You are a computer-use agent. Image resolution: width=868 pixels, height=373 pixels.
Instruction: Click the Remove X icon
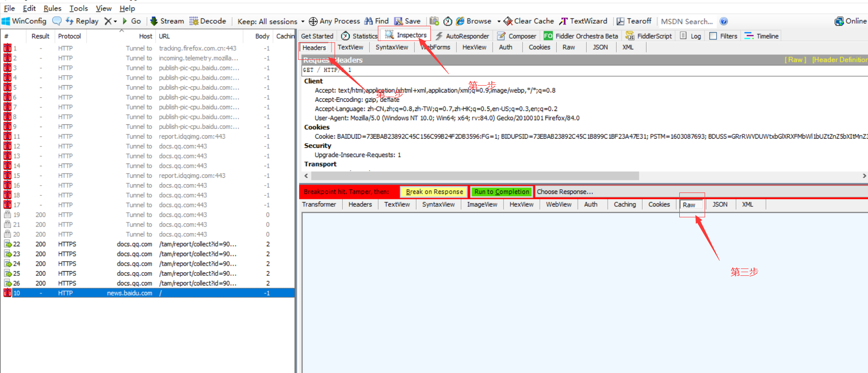point(108,21)
